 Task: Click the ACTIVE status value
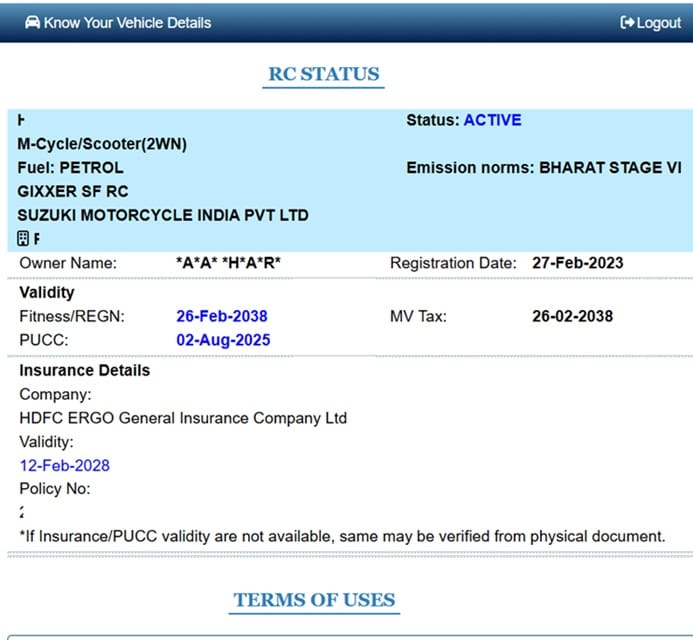492,120
